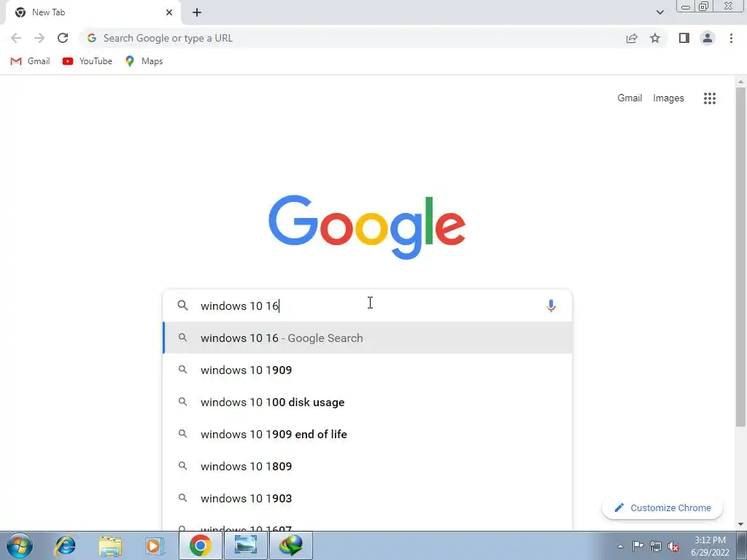747x560 pixels.
Task: Go back with the back arrow
Action: [16, 38]
